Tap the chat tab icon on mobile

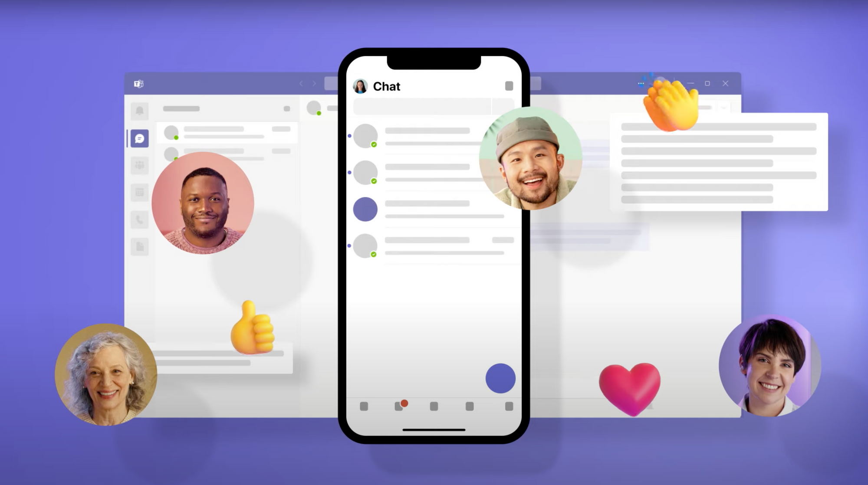click(398, 406)
